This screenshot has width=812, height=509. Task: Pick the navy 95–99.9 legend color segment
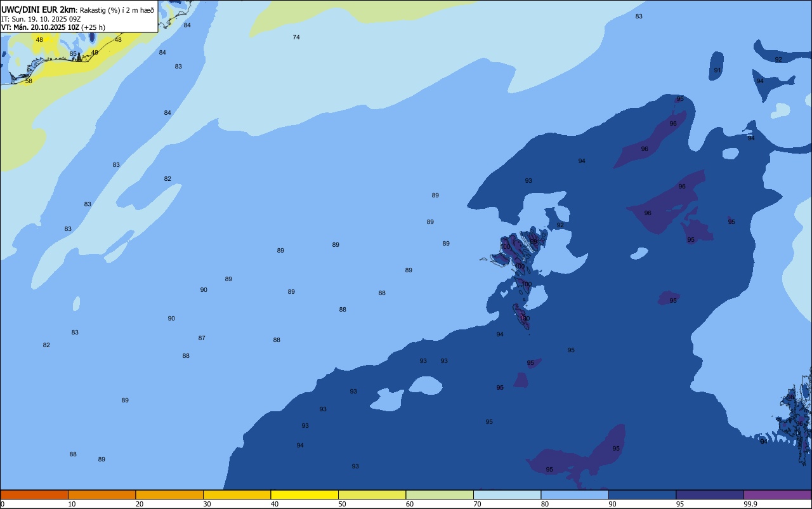pos(710,494)
